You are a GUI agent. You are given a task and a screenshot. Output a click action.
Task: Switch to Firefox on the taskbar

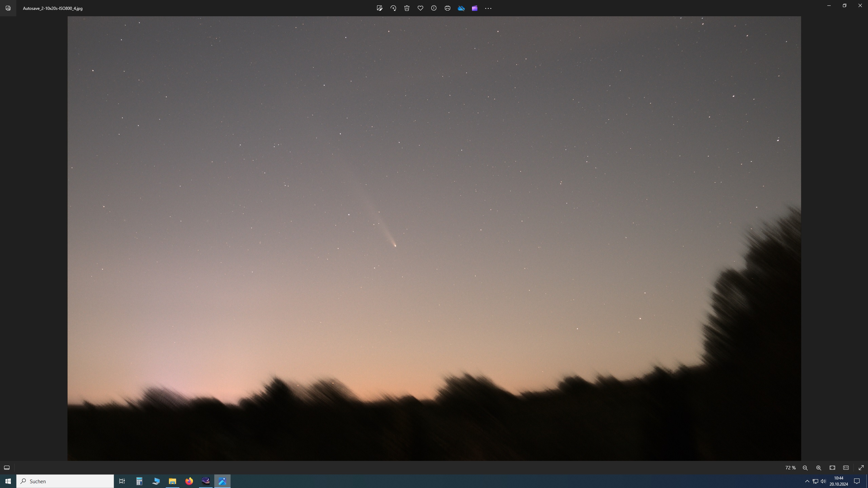tap(189, 481)
